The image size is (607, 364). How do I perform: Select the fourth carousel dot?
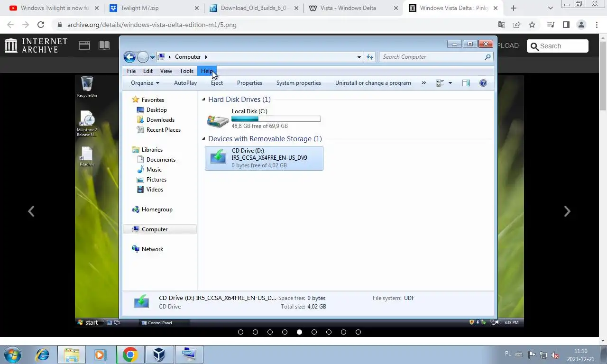tap(285, 332)
